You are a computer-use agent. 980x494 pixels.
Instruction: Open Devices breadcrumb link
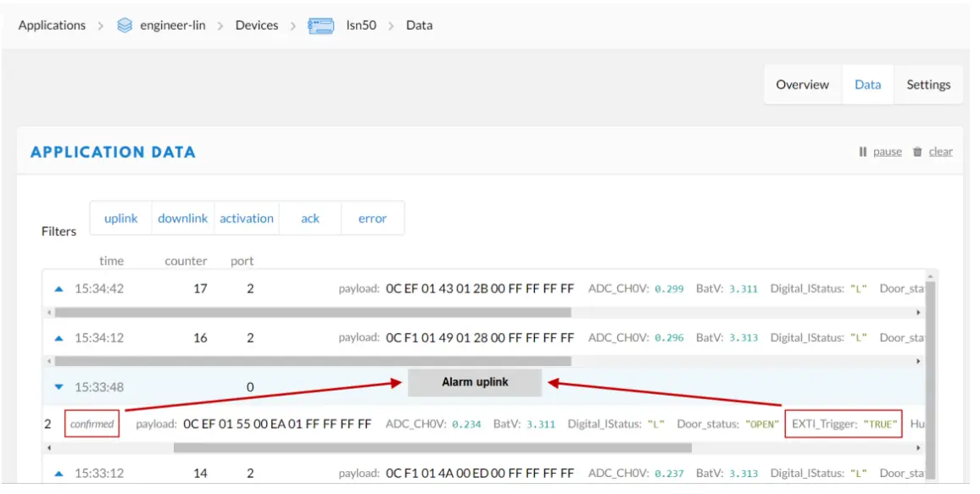257,25
